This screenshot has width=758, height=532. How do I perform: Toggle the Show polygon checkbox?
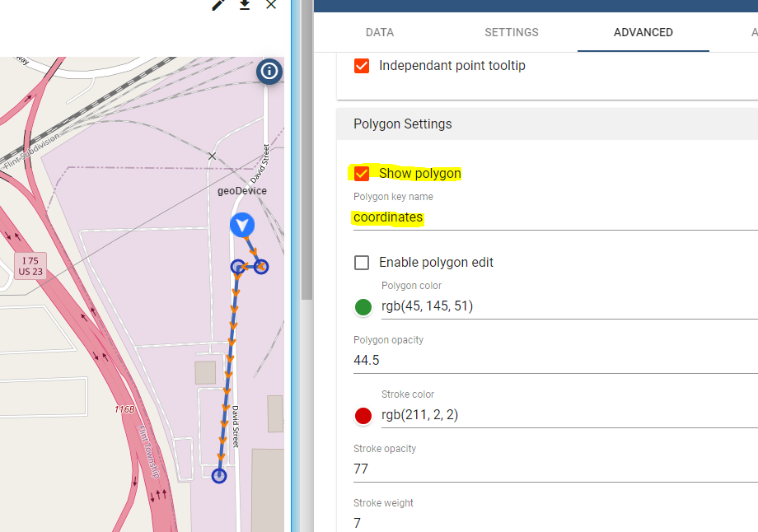[362, 174]
